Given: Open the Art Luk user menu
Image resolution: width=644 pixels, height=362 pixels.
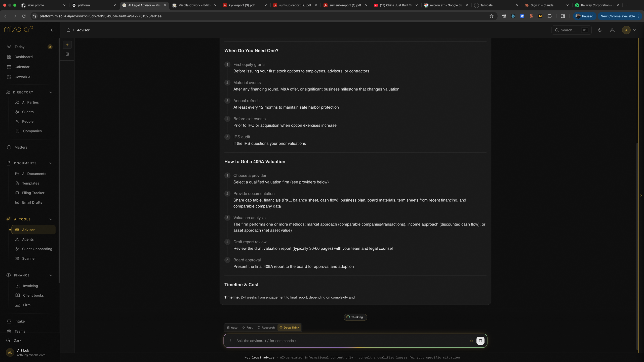Looking at the screenshot, I should pyautogui.click(x=30, y=352).
